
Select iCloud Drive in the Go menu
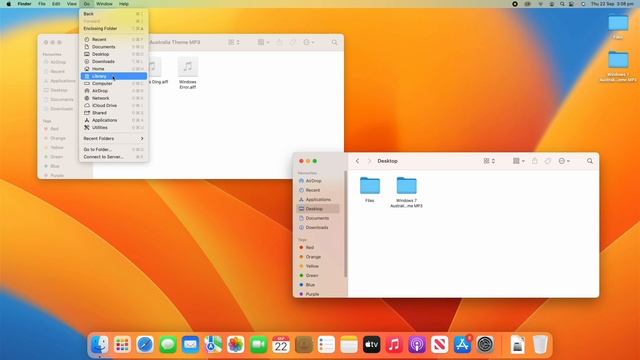point(113,106)
